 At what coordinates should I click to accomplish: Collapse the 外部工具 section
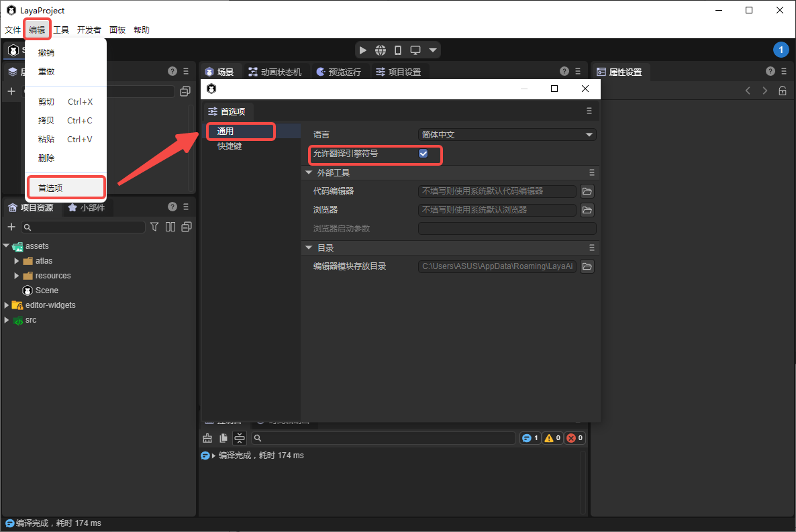[x=309, y=173]
